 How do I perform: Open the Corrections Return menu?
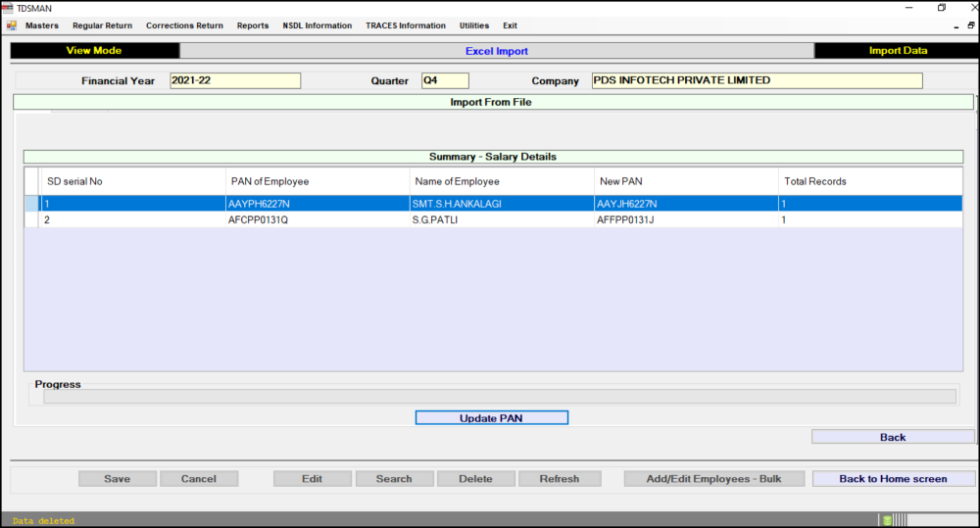[x=184, y=25]
